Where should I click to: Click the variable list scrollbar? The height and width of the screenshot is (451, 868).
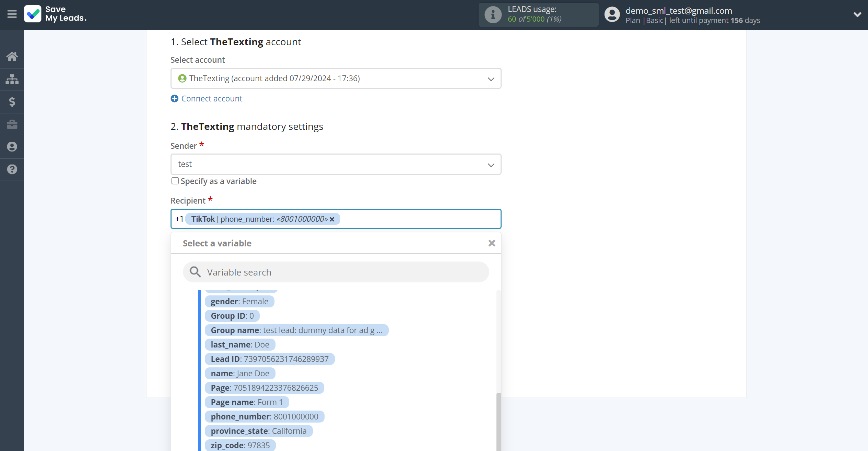point(498,422)
